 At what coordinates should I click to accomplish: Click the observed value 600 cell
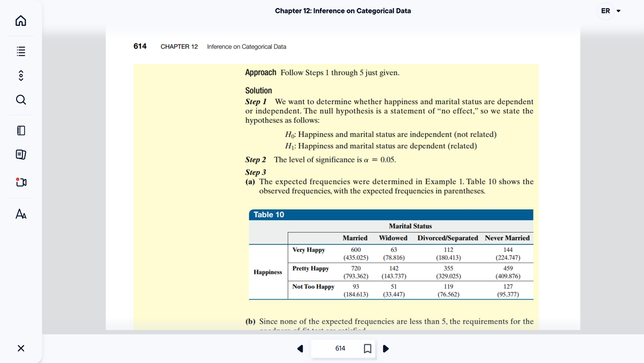pyautogui.click(x=355, y=250)
